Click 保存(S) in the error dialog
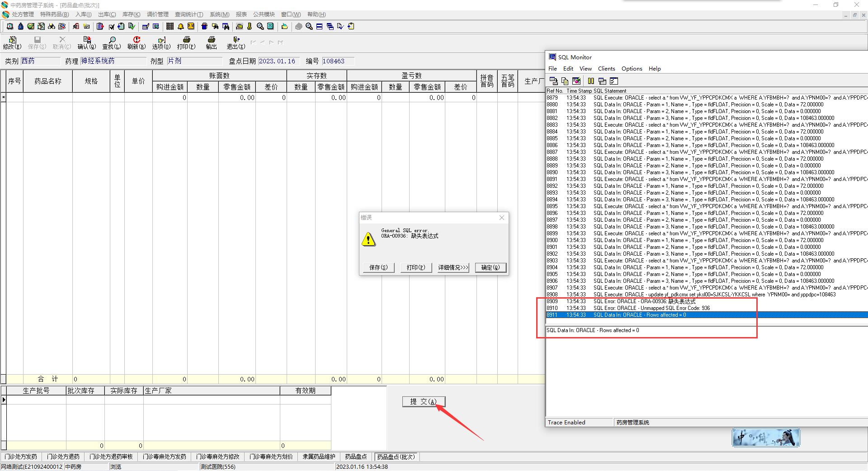This screenshot has width=868, height=471. [x=378, y=267]
